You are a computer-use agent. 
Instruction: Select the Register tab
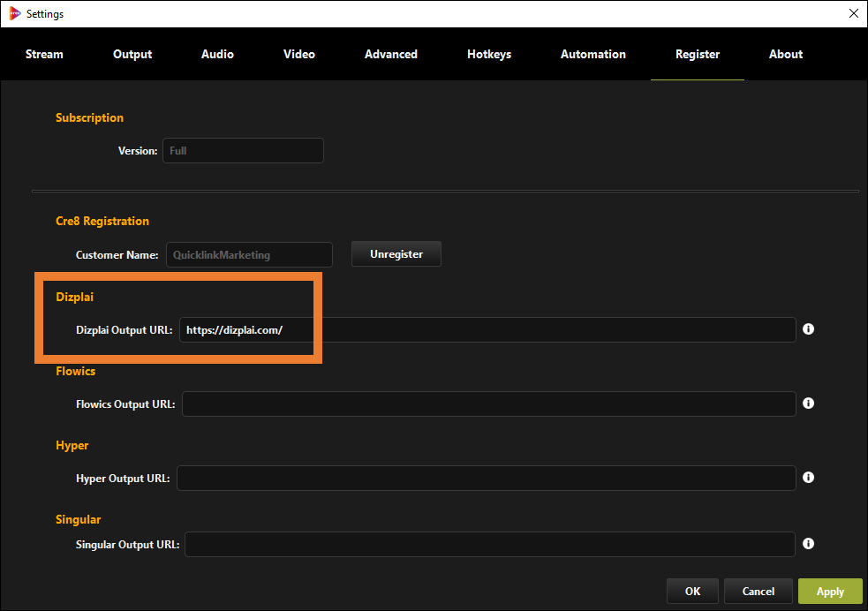pyautogui.click(x=698, y=54)
